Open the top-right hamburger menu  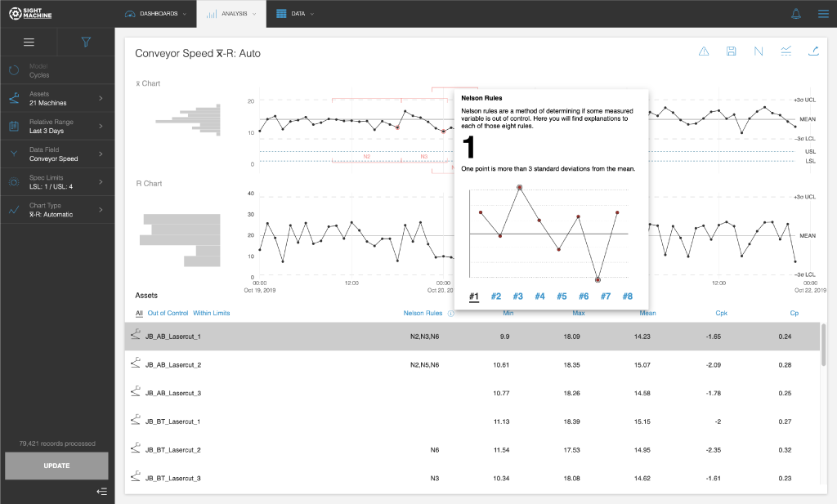tap(823, 14)
